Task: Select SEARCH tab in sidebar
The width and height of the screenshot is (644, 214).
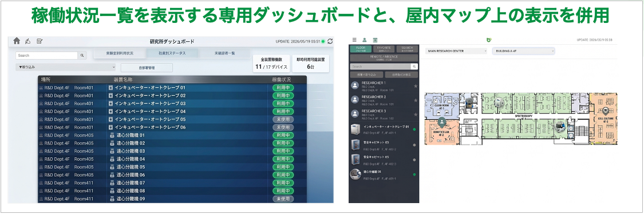Action: (407, 49)
